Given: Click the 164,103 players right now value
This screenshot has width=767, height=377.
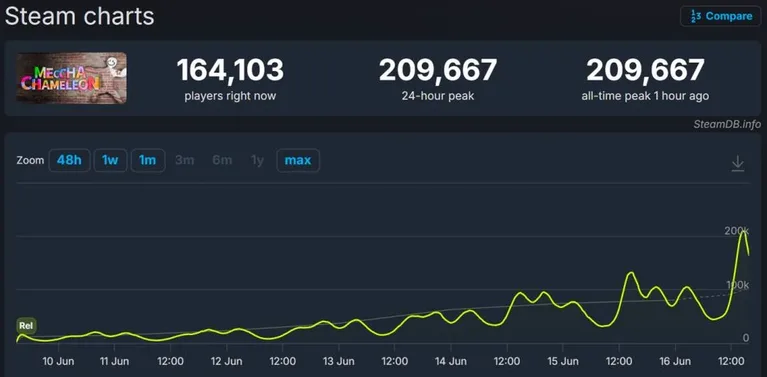Looking at the screenshot, I should coord(230,70).
